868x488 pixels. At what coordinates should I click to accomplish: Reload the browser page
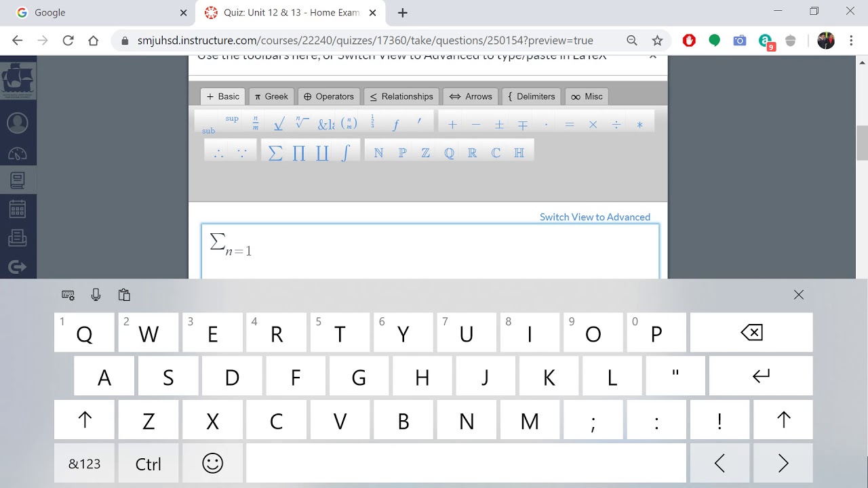[68, 41]
